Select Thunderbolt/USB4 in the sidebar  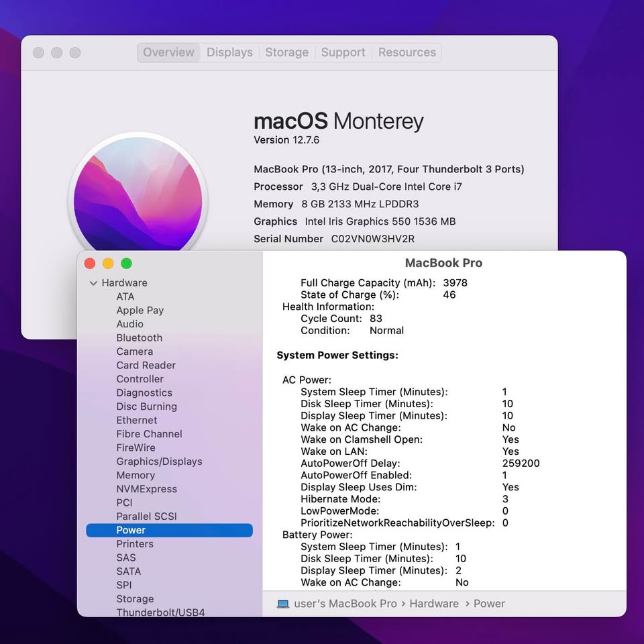point(160,612)
